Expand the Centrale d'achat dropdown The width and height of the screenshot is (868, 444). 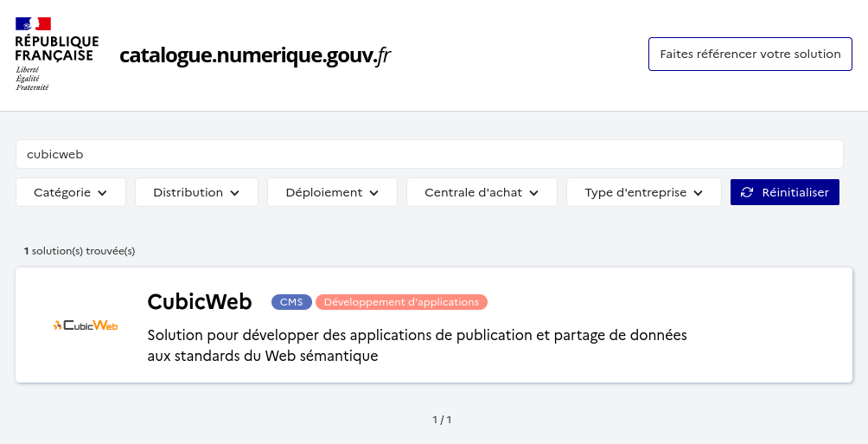tap(482, 192)
